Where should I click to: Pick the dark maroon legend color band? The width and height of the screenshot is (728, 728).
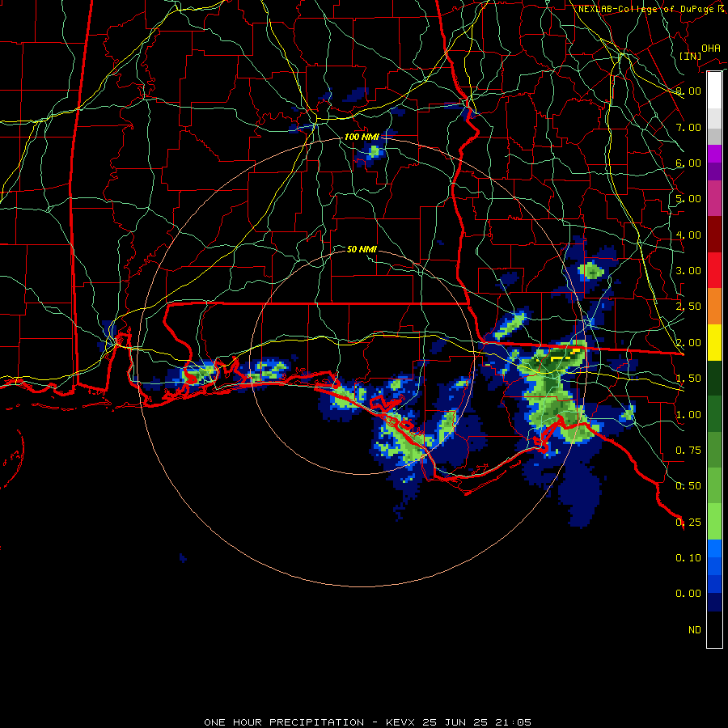[x=714, y=234]
